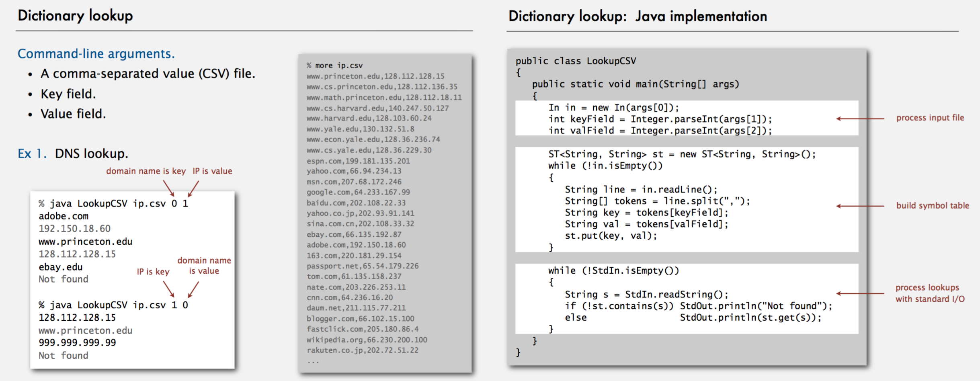The width and height of the screenshot is (980, 381).
Task: Click 'www.princeton.edu,128.112.128.15' in the CSV listing
Action: [x=375, y=76]
